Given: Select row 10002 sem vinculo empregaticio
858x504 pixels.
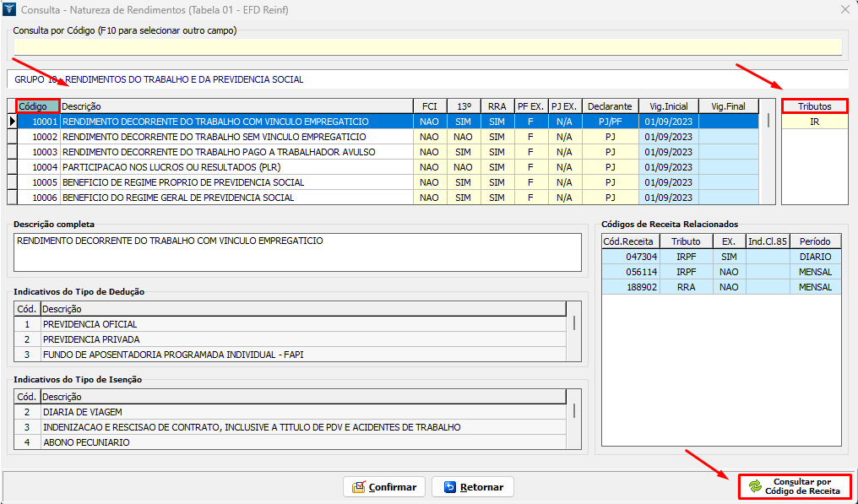Looking at the screenshot, I should (x=214, y=137).
